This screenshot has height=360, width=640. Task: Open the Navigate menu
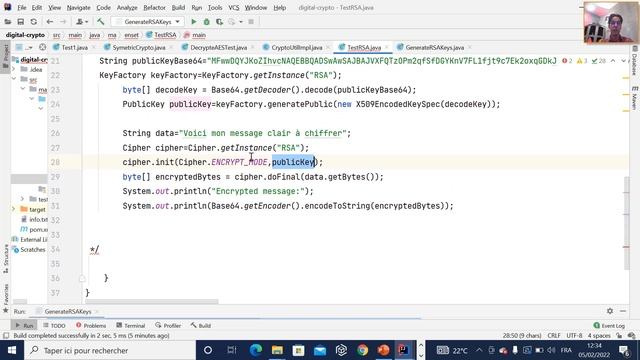coord(78,7)
